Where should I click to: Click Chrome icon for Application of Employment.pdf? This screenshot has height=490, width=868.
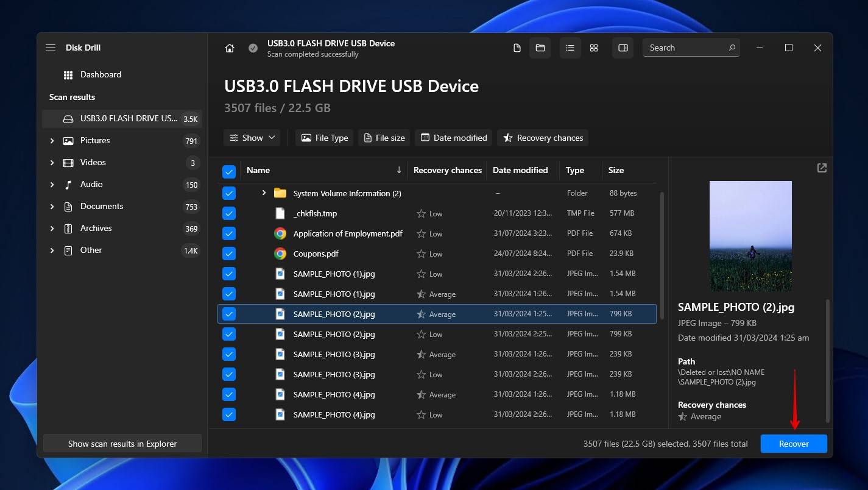tap(280, 233)
